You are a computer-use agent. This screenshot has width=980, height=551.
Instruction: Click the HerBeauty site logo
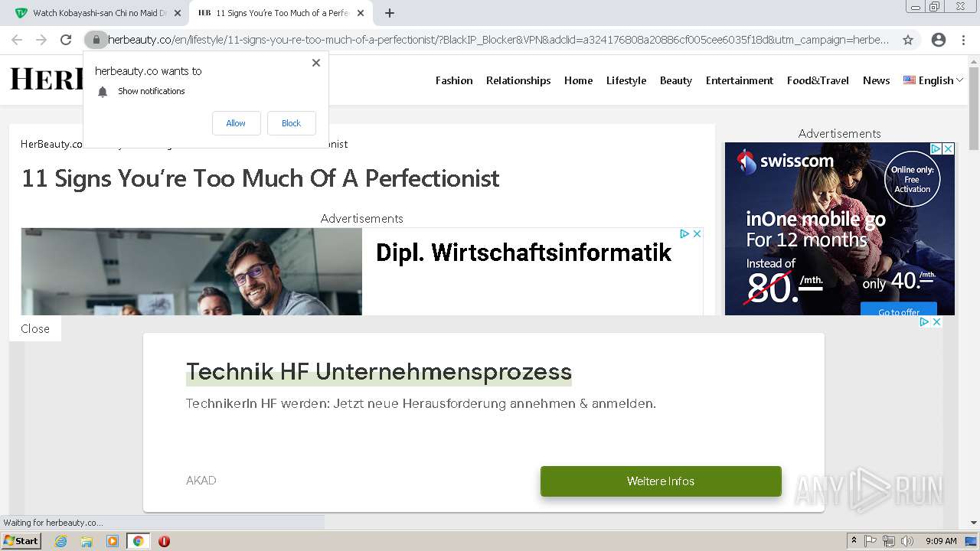[46, 79]
